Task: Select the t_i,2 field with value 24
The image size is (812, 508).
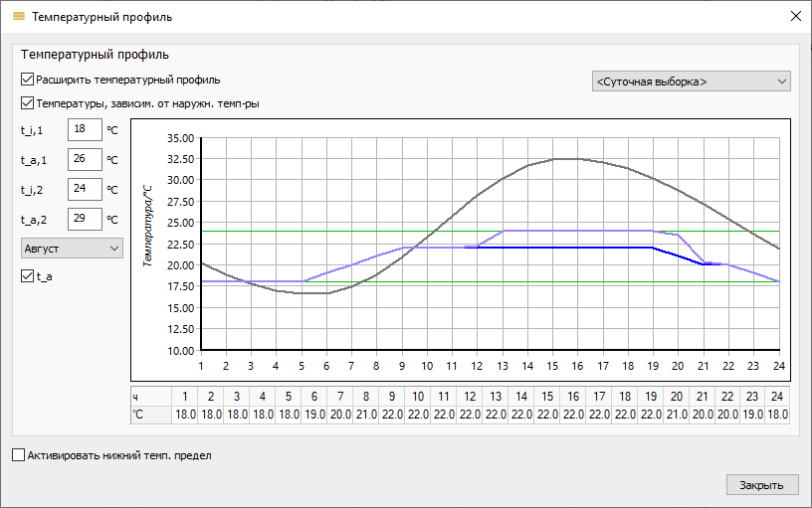Action: coord(85,189)
